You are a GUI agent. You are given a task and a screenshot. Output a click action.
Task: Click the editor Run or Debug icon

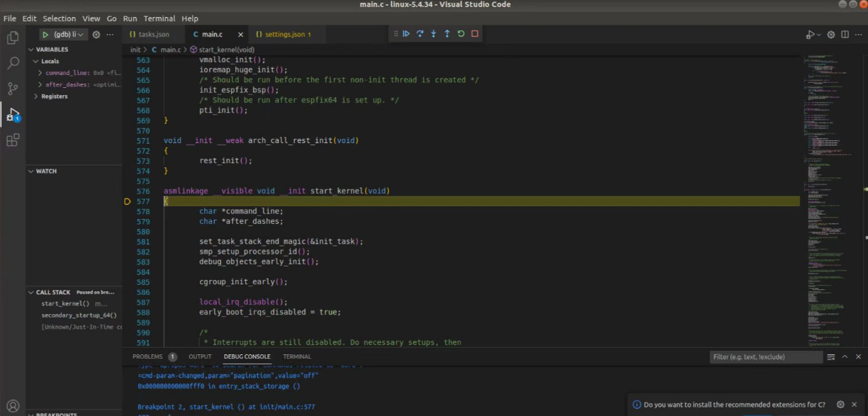[810, 35]
